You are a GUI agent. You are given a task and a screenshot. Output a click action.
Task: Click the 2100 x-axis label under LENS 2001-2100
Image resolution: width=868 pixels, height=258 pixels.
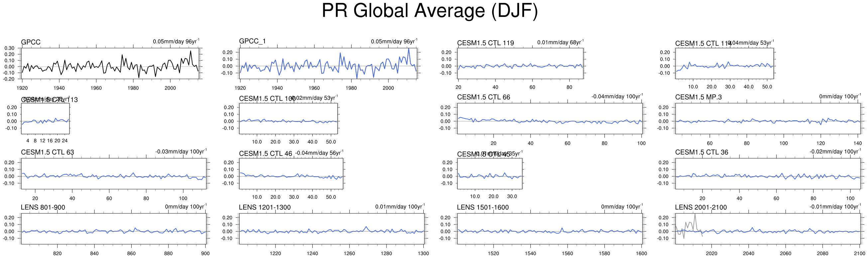[x=860, y=253]
